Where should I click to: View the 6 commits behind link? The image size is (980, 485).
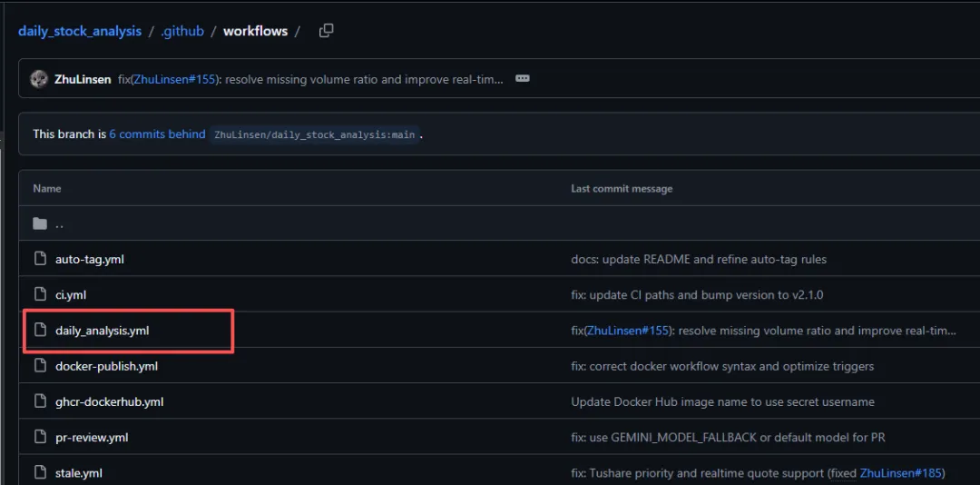point(157,134)
